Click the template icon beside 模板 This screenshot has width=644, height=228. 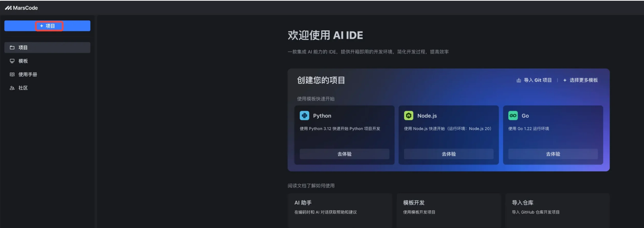12,61
